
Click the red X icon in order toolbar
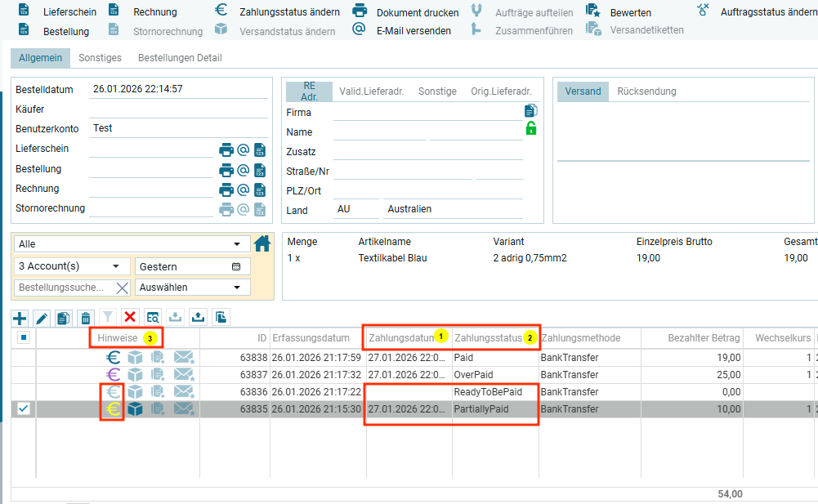(x=130, y=318)
